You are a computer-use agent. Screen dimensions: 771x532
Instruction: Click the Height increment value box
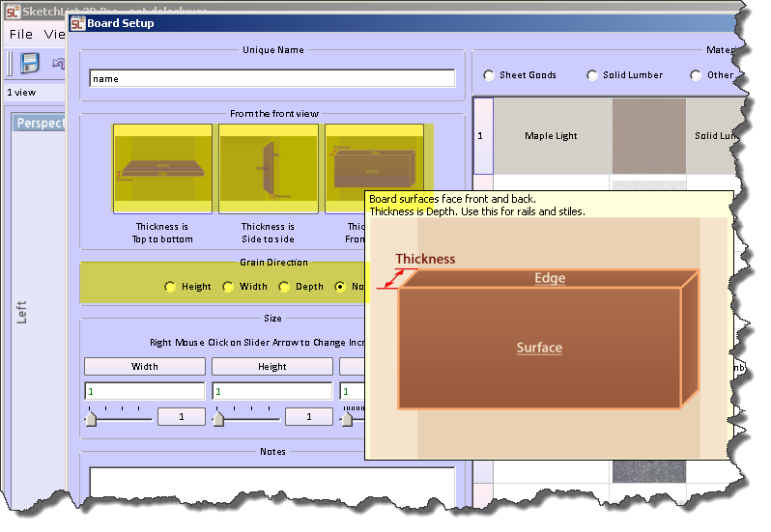[x=309, y=416]
